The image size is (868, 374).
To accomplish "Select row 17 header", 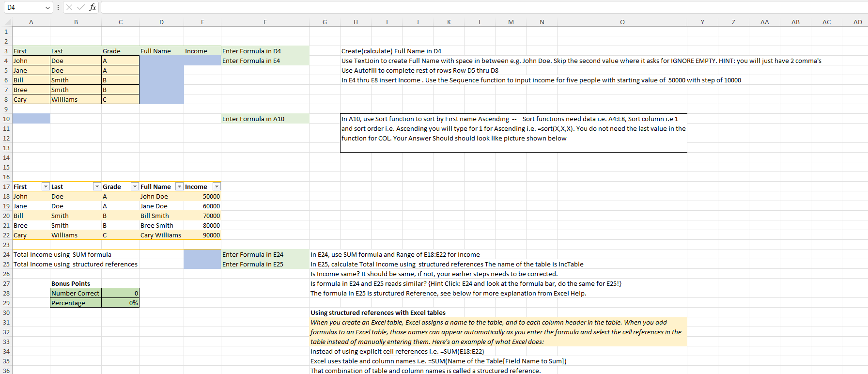I will click(x=6, y=187).
